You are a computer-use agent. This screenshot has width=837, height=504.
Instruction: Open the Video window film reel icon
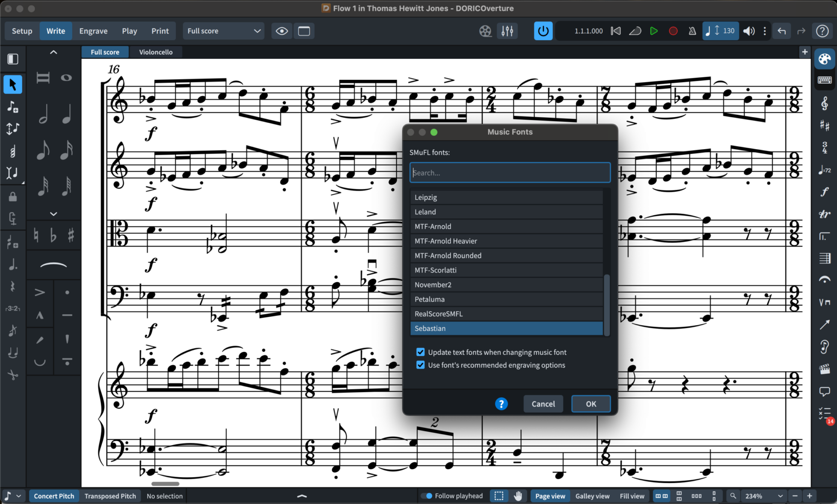(x=485, y=31)
